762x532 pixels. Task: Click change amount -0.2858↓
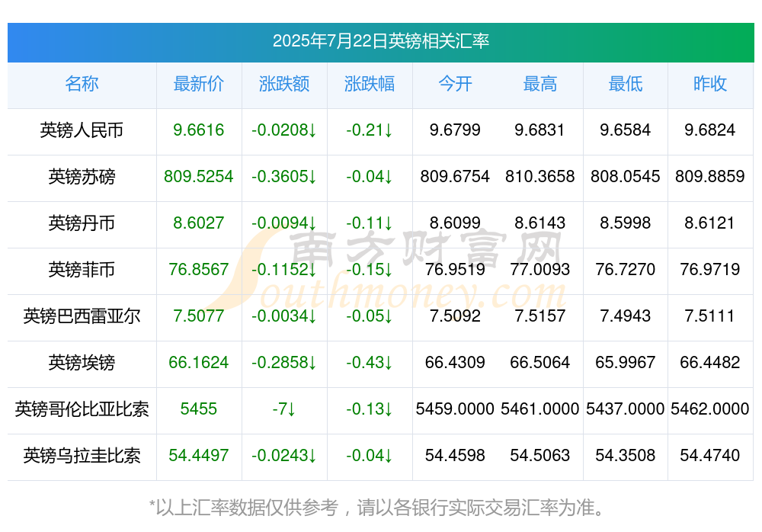(x=284, y=362)
